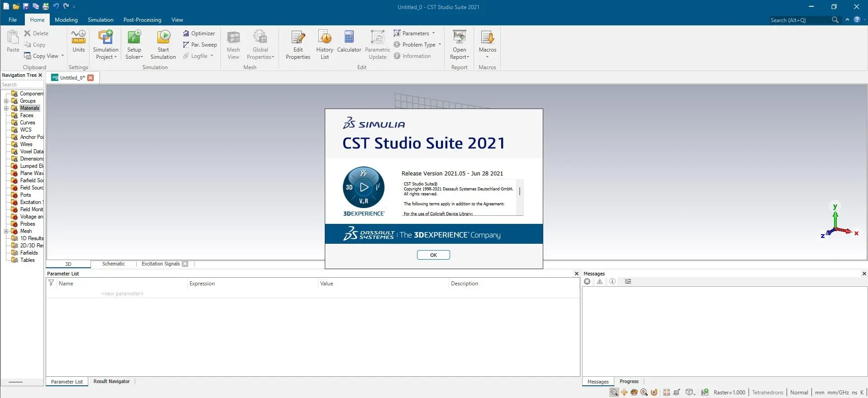The height and width of the screenshot is (398, 868).
Task: Expand the Copy View dropdown arrow
Action: pos(62,56)
